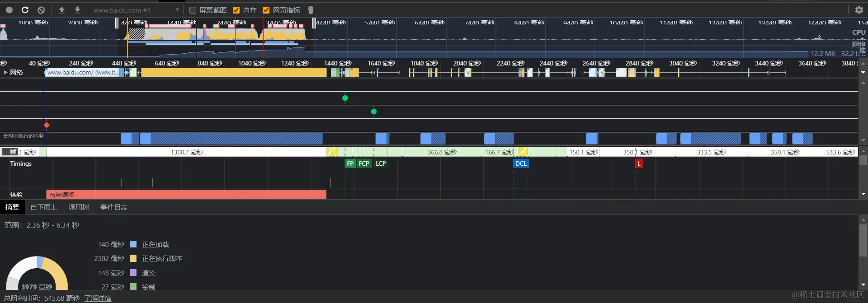
Task: Select the 366.8 毫秒 frame
Action: pos(442,152)
